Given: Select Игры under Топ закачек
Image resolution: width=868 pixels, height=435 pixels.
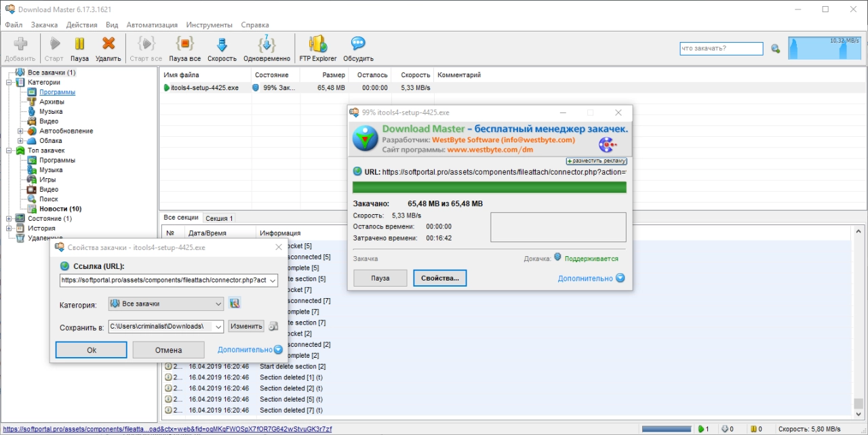Looking at the screenshot, I should point(47,180).
